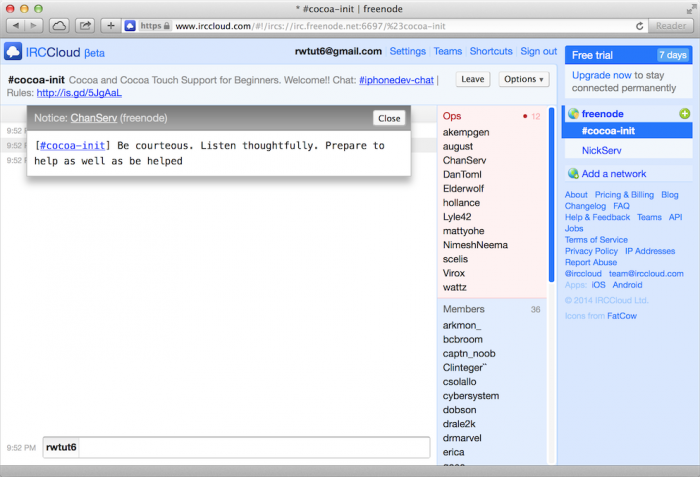
Task: Click the globe icon beside Add a network
Action: [x=573, y=174]
